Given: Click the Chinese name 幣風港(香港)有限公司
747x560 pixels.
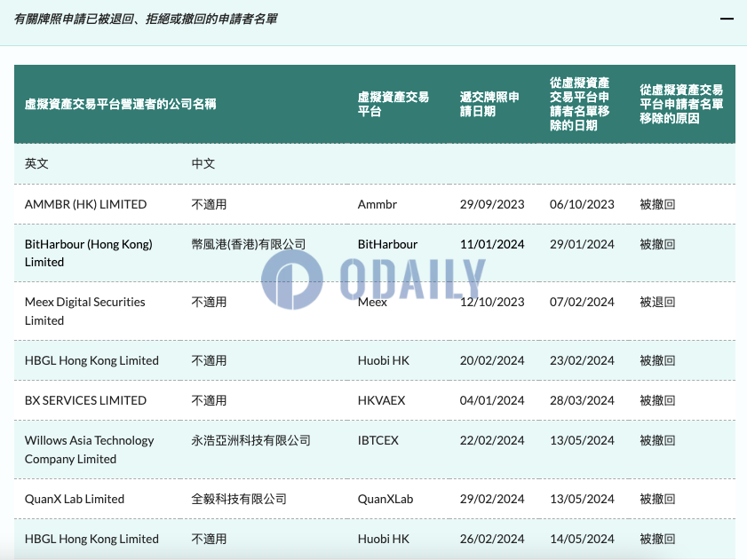Looking at the screenshot, I should (x=249, y=244).
